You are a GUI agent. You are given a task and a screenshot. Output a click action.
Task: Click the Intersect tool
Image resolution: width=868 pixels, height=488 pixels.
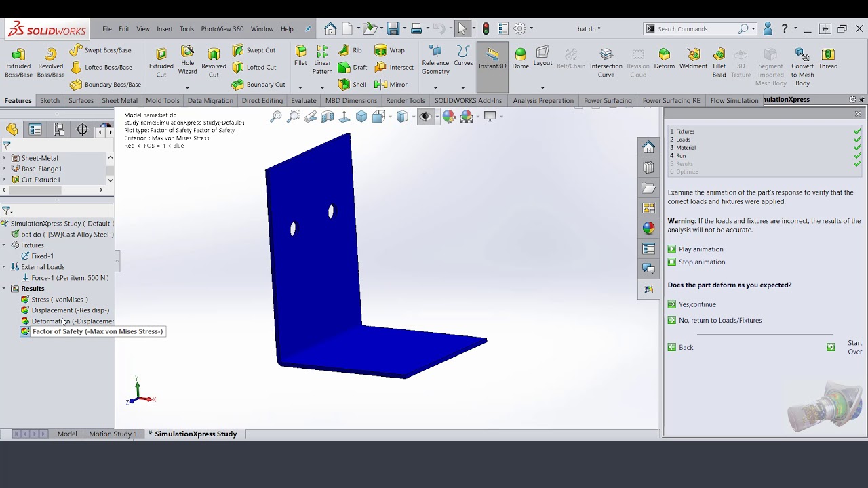(393, 67)
